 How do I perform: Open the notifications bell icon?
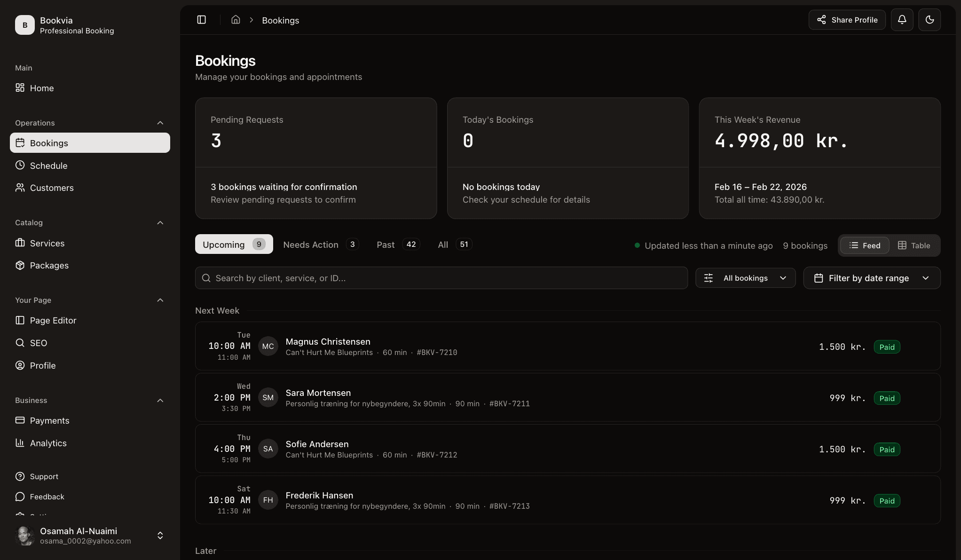coord(902,20)
